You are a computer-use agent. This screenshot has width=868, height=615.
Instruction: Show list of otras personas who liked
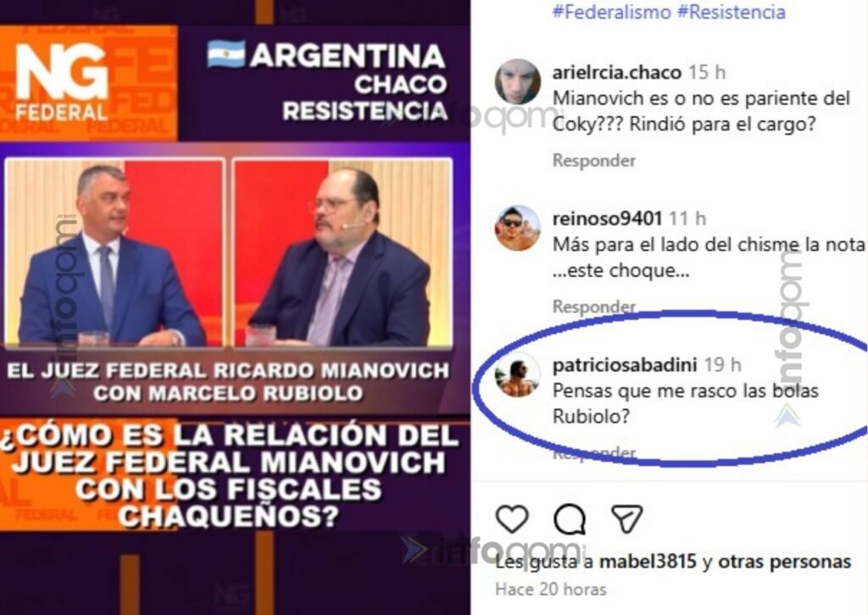click(x=784, y=562)
